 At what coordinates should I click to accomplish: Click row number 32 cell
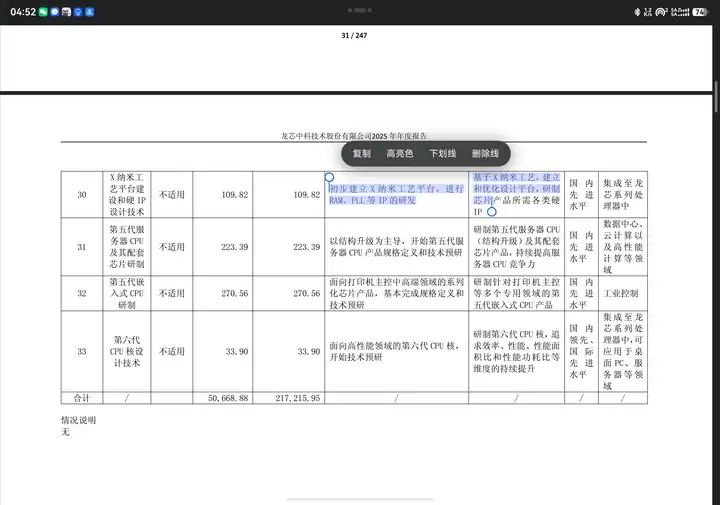[x=82, y=293]
